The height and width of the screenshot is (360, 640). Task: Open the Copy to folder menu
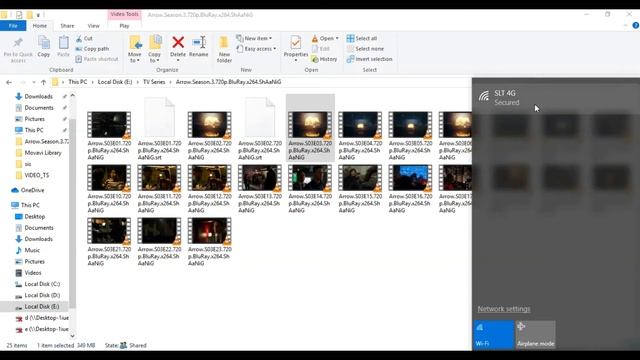pos(155,49)
